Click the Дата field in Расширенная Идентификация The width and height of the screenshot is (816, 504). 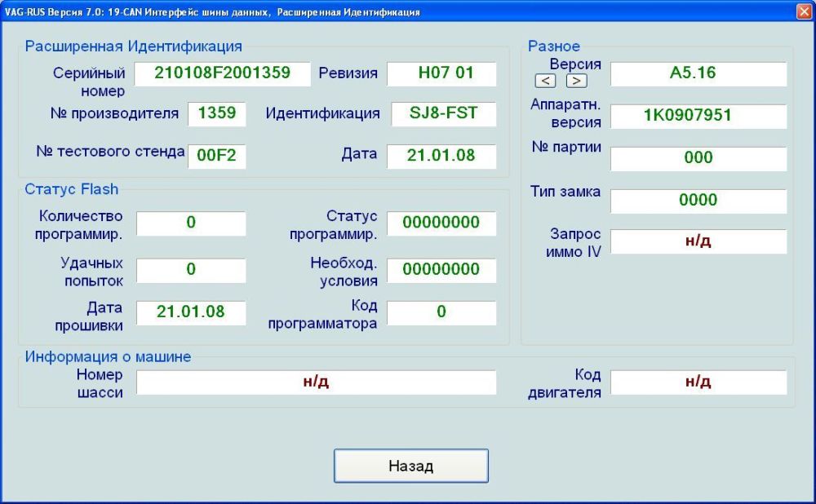point(441,156)
